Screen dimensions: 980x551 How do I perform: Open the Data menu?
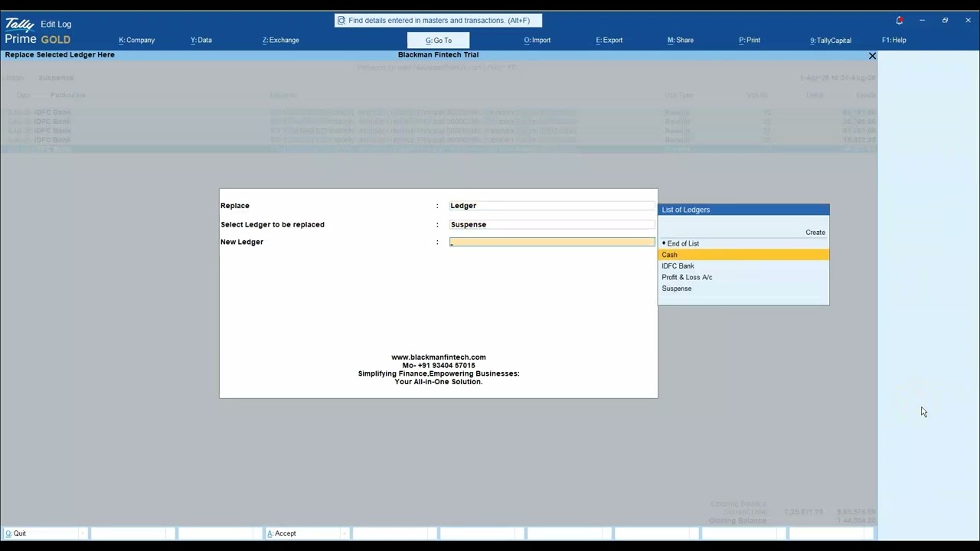click(201, 40)
